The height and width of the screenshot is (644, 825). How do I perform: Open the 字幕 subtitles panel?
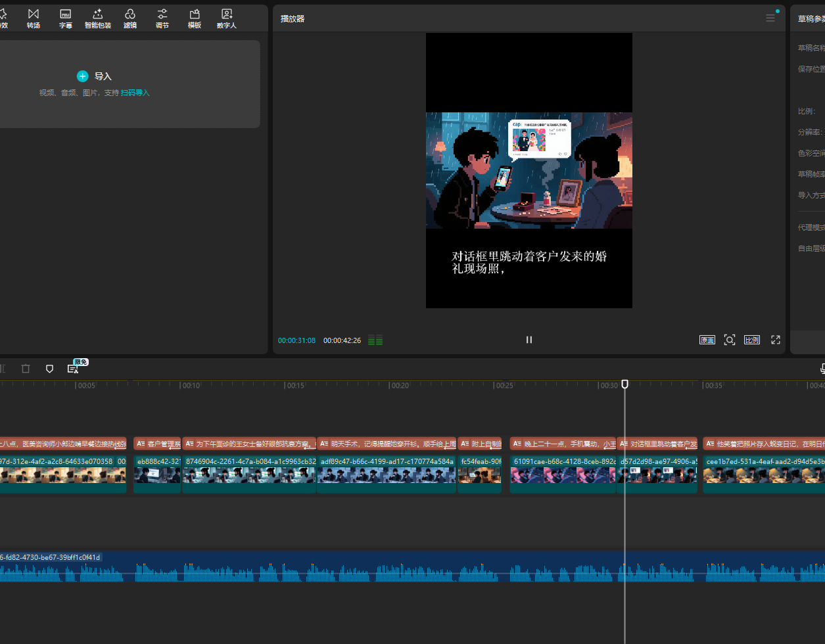click(x=66, y=18)
